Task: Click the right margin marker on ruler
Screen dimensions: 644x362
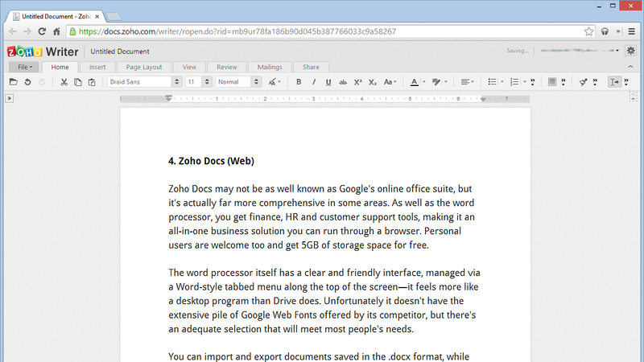Action: click(484, 99)
